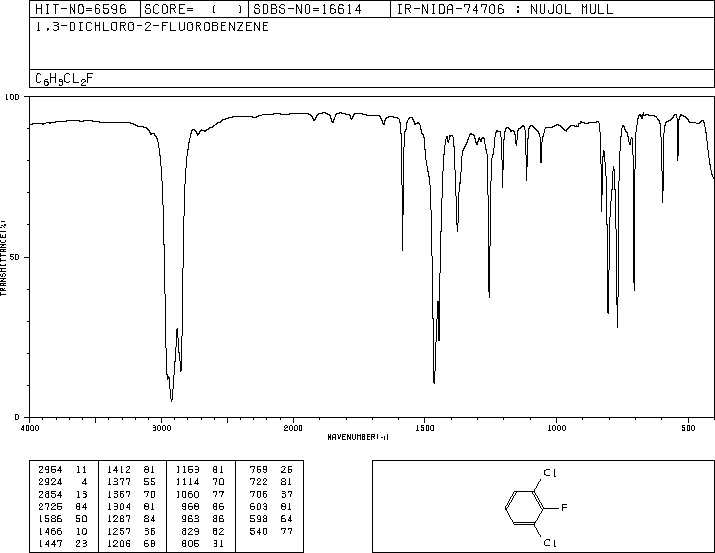The height and width of the screenshot is (553, 715).
Task: Click the 769 peak value in the table
Action: (259, 470)
